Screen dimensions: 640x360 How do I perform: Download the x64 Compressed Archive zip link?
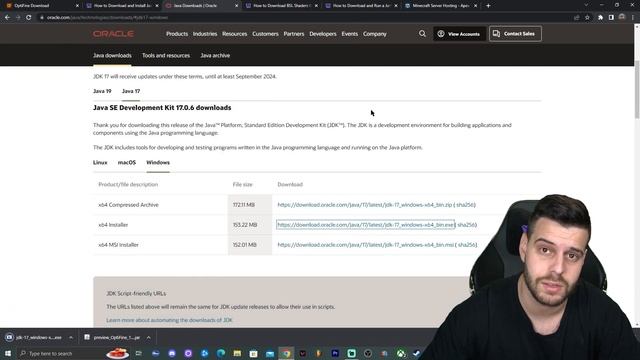click(364, 205)
